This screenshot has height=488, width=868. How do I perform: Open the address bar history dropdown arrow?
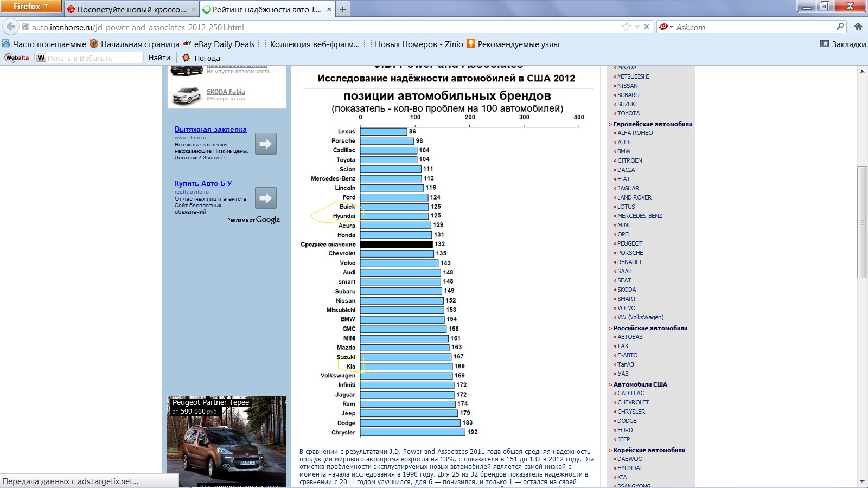pos(637,27)
